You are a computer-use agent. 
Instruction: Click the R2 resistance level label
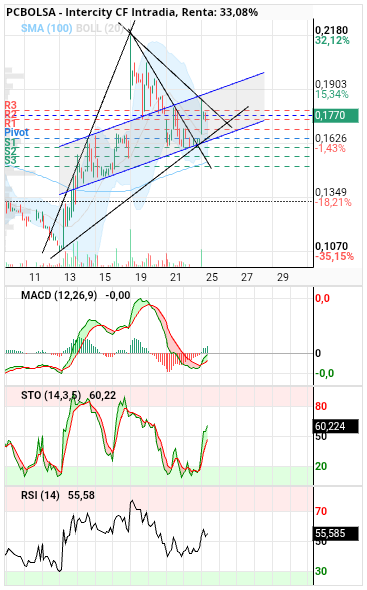pos(11,114)
